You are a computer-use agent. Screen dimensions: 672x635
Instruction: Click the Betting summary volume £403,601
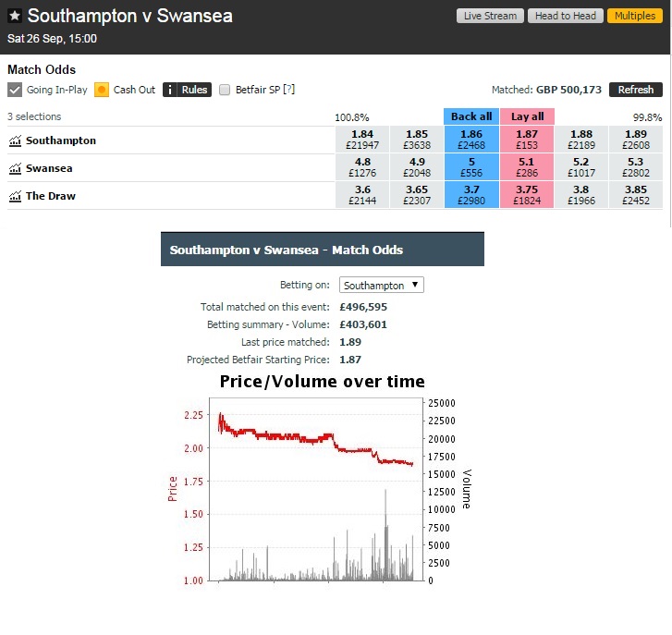click(363, 324)
